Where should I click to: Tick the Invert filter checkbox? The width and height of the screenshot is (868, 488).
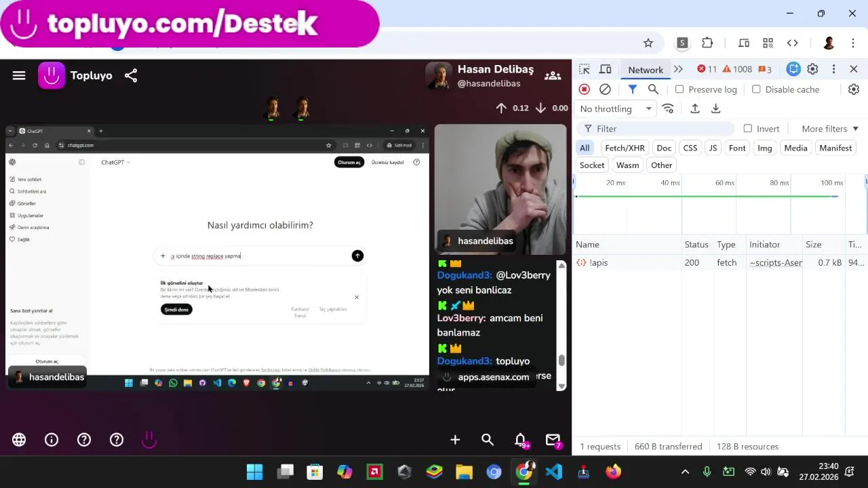click(x=747, y=129)
